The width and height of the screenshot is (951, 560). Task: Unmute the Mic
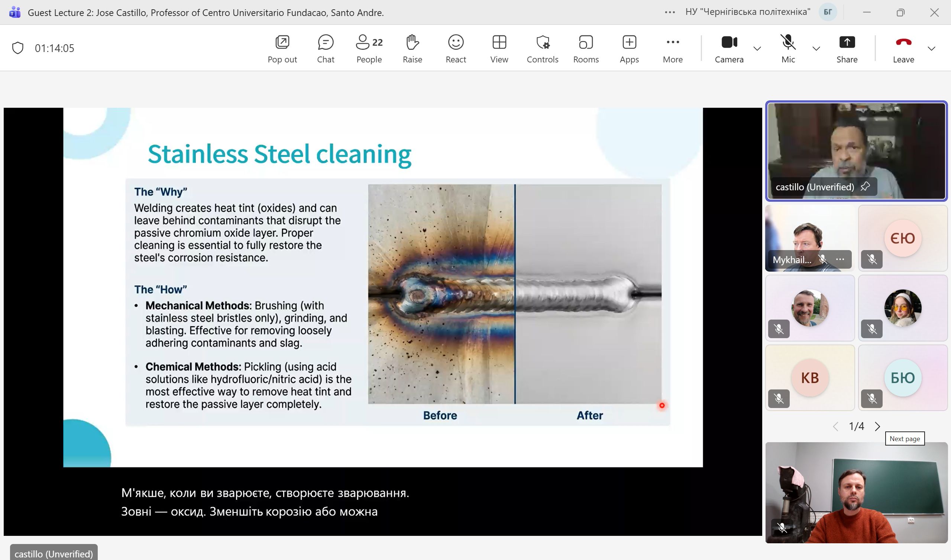(x=788, y=49)
